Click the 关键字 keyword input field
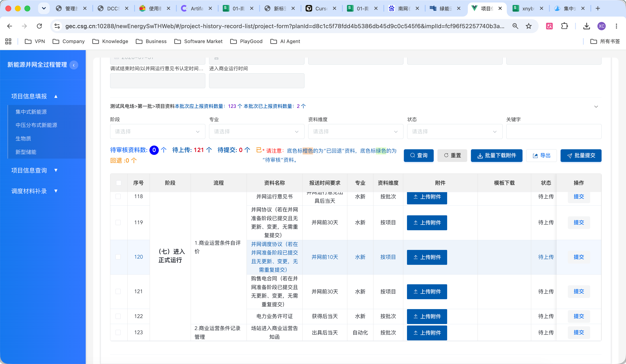Viewport: 626px width, 364px height. point(554,131)
